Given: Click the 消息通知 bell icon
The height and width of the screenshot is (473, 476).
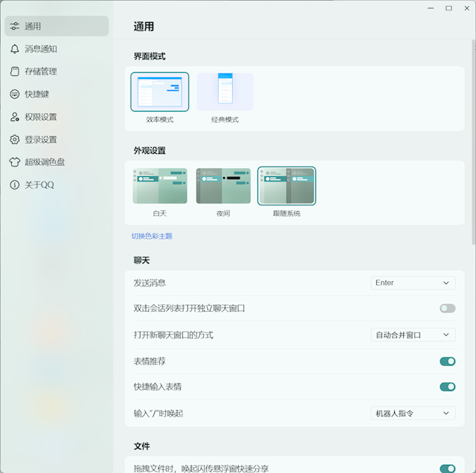Looking at the screenshot, I should [x=15, y=49].
